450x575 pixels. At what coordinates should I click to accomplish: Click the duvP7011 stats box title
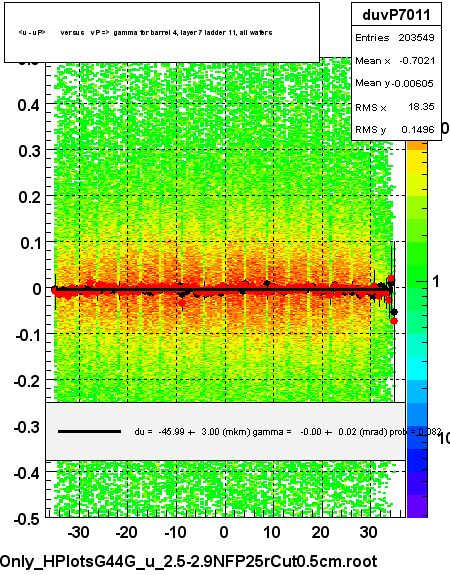click(396, 15)
